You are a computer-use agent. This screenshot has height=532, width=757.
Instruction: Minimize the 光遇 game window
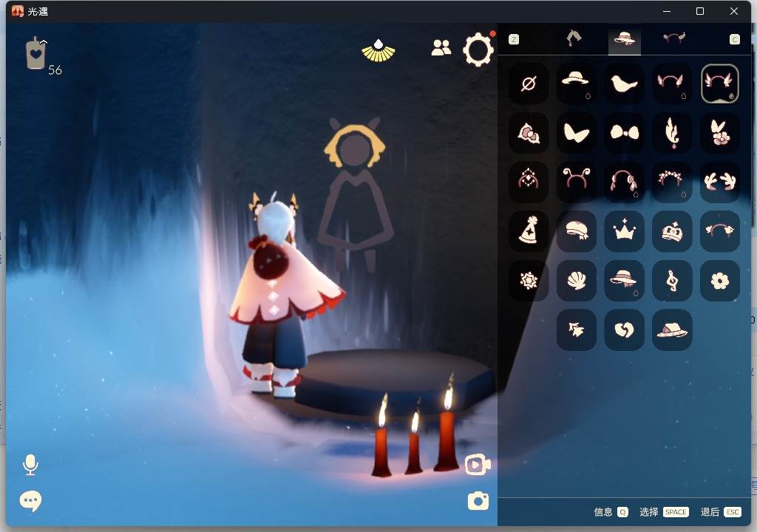(x=667, y=11)
